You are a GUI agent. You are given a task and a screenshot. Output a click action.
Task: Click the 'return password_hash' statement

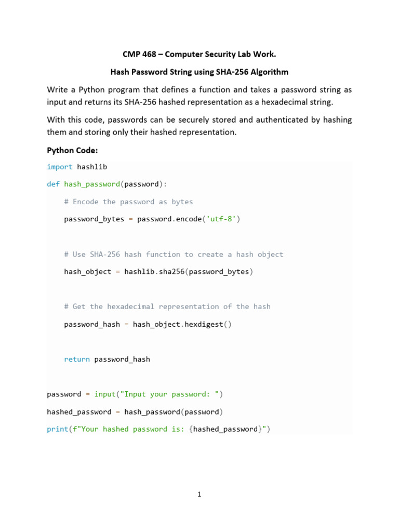[x=107, y=359]
